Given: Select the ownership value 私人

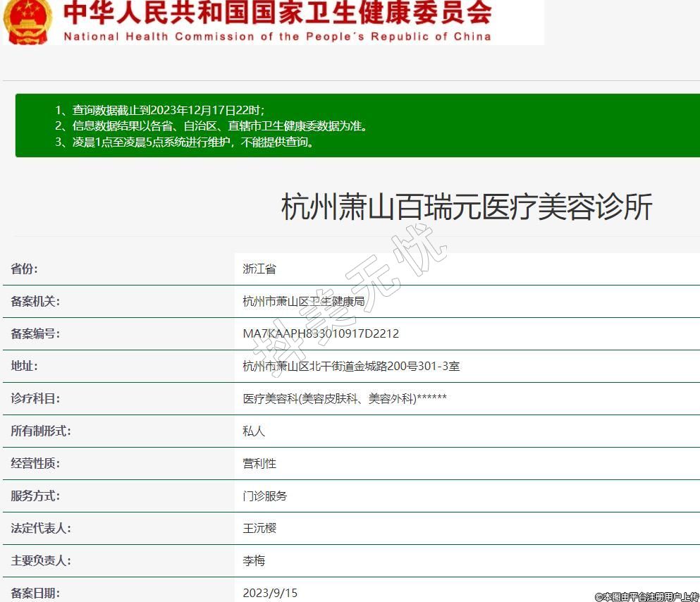Looking at the screenshot, I should pyautogui.click(x=254, y=431).
